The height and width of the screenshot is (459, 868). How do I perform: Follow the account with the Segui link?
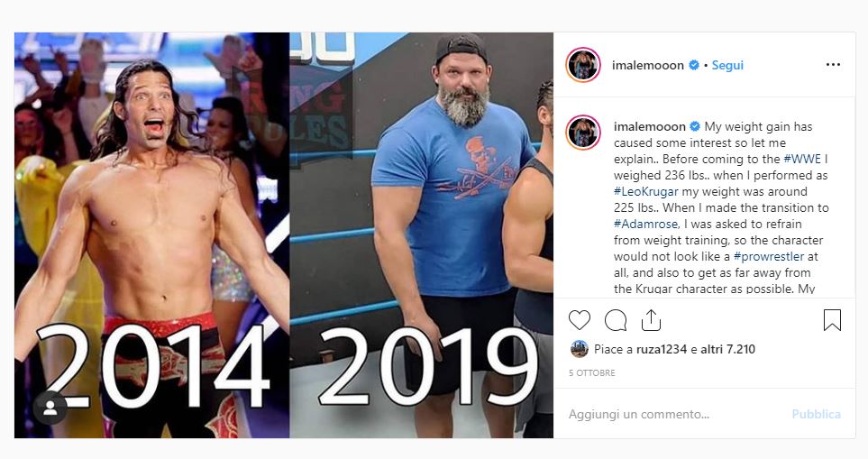tap(727, 65)
